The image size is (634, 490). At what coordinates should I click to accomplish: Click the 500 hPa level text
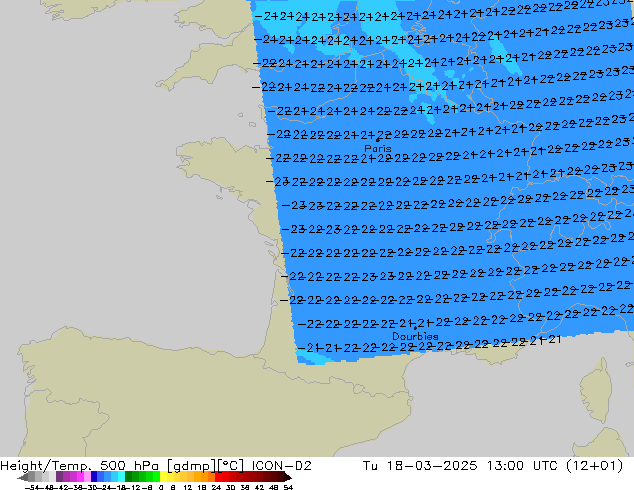(x=129, y=466)
